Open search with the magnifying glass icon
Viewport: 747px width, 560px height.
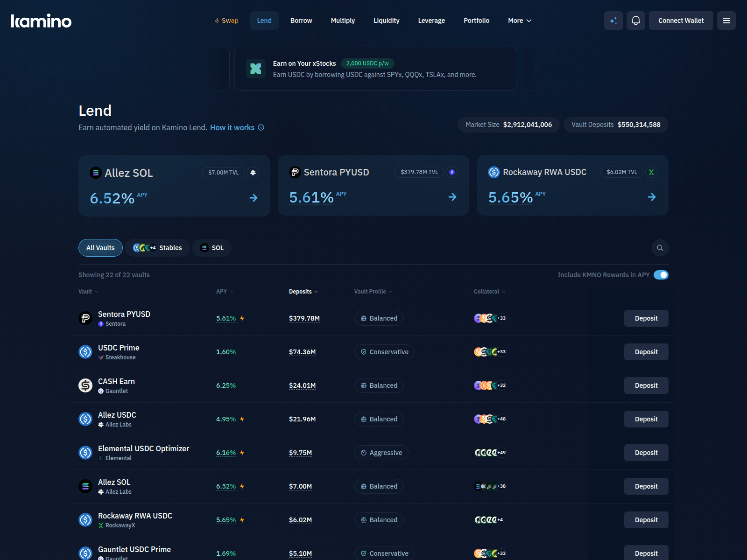pos(660,248)
